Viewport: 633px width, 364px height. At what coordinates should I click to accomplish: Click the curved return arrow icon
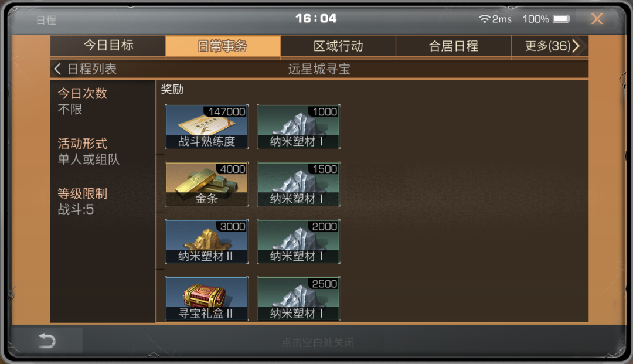[x=47, y=341]
